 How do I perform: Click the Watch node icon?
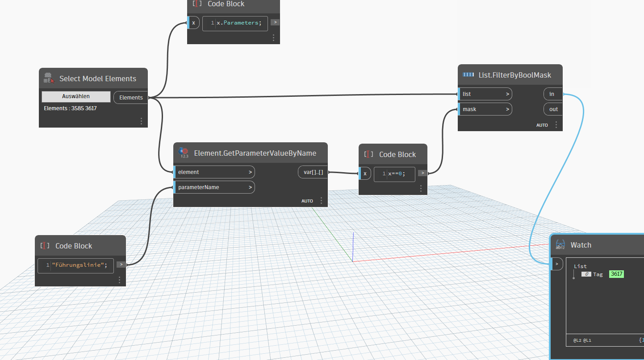(x=560, y=245)
